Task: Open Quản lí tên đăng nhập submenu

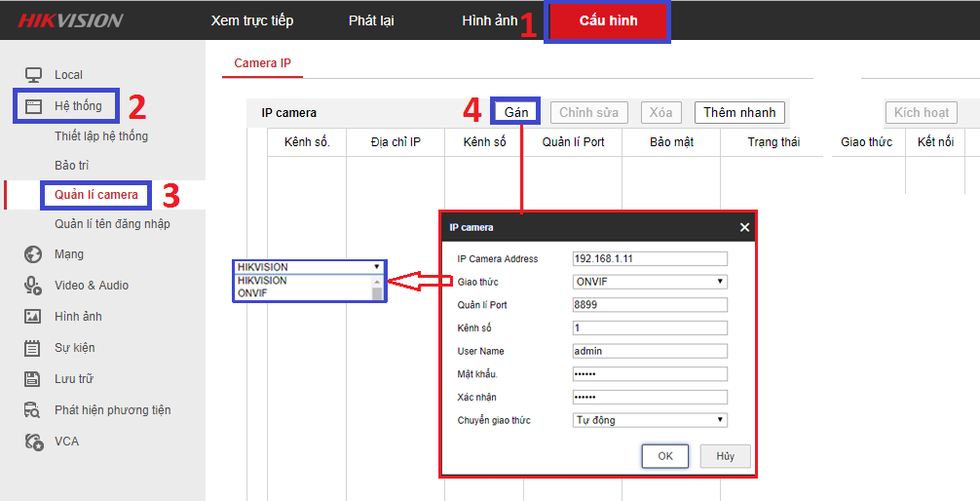Action: (112, 224)
